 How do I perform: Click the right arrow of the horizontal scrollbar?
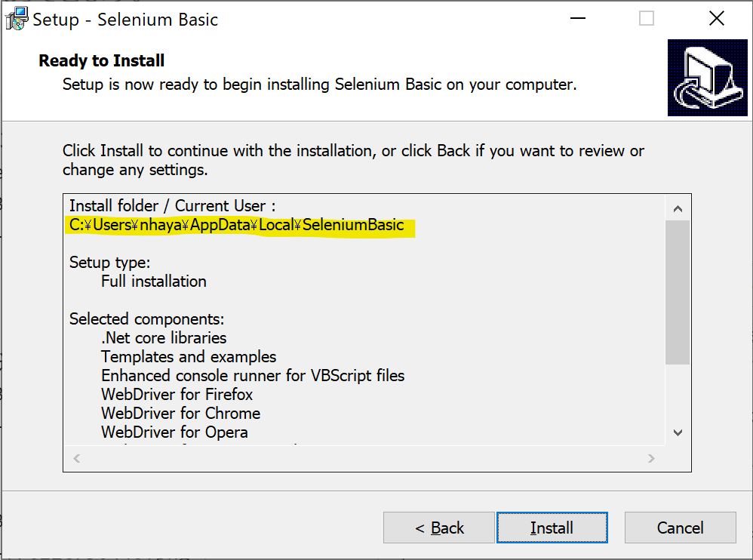[x=651, y=458]
